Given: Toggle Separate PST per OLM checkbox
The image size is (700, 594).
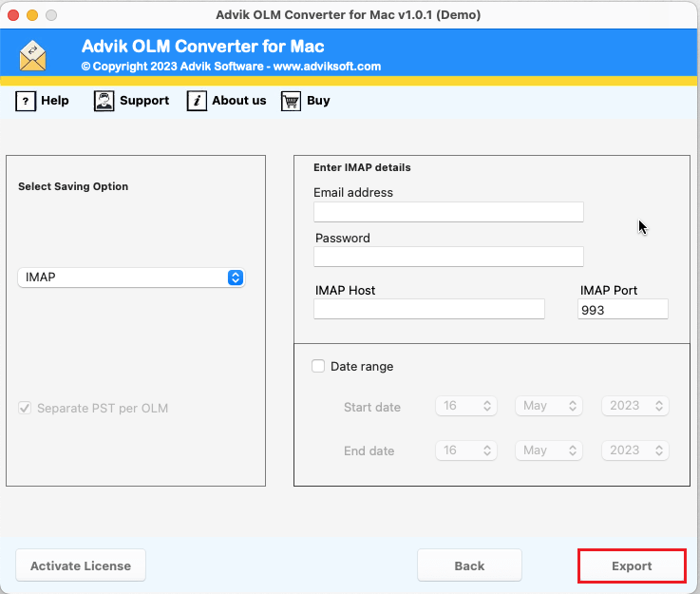Looking at the screenshot, I should point(25,408).
